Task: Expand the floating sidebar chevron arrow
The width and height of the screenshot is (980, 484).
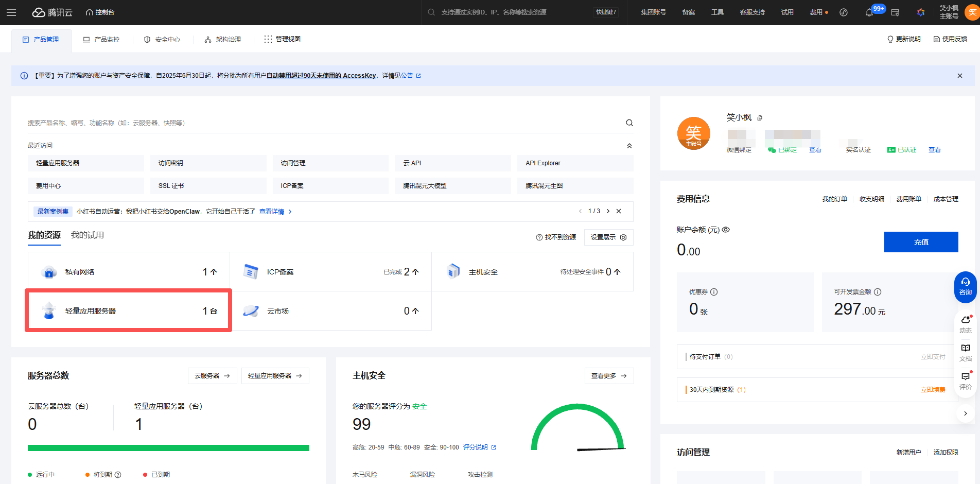Action: pyautogui.click(x=965, y=413)
